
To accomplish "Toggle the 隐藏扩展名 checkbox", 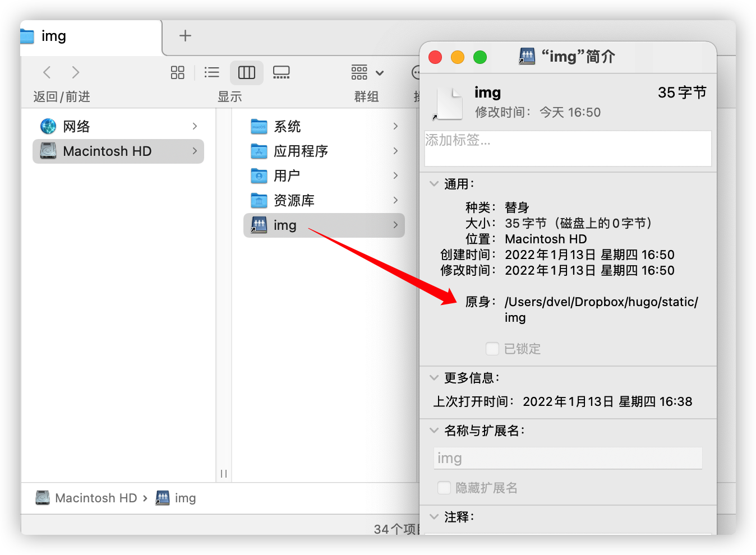I will (444, 488).
